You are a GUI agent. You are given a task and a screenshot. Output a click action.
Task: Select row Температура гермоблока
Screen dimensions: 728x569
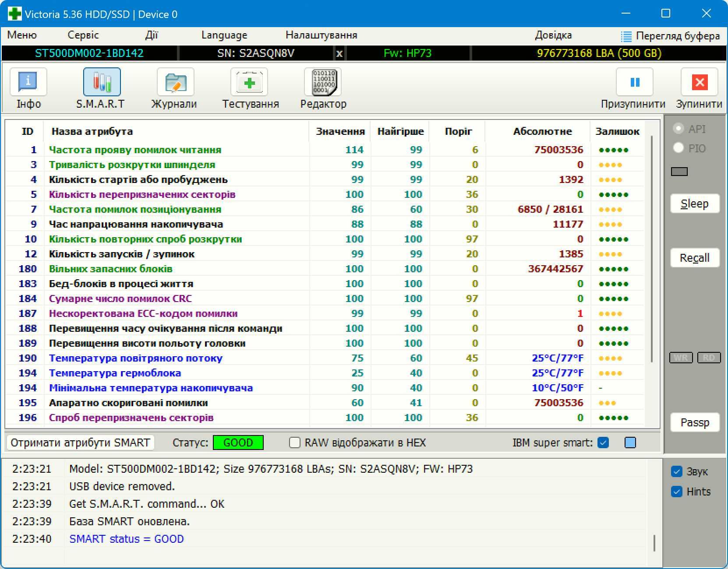[325, 373]
